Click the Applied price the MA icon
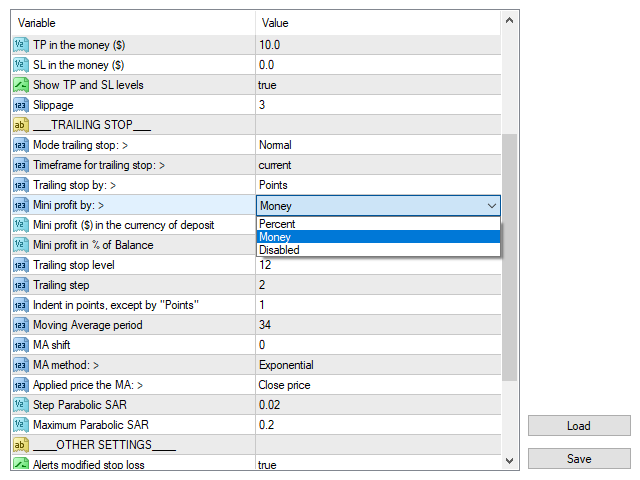Viewport: 640px width, 480px height. pos(21,385)
